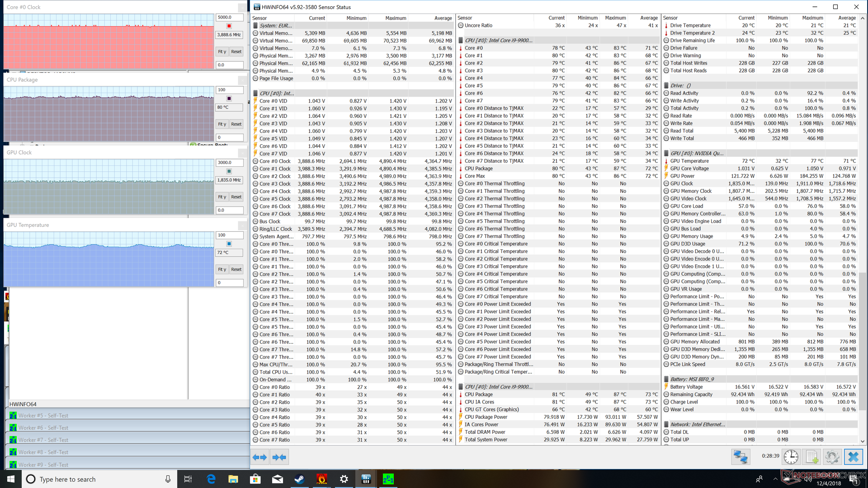Reset elapsed time with clock icon
868x488 pixels.
pos(791,457)
